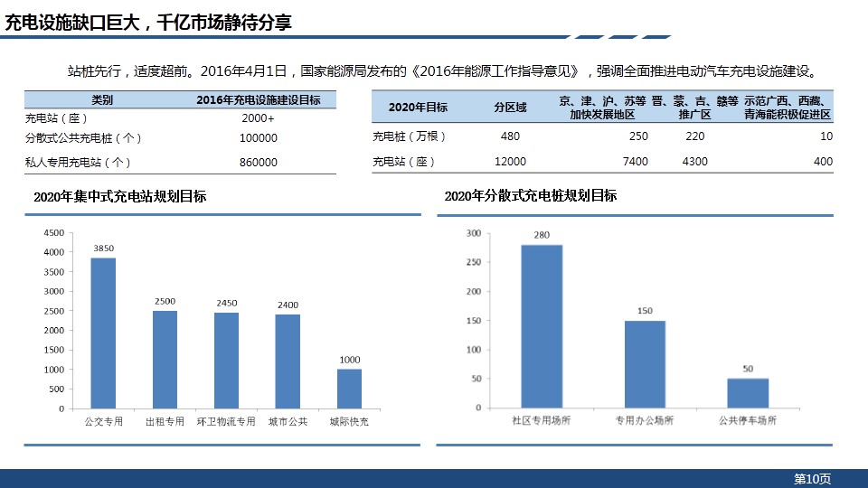The image size is (868, 488).
Task: Click axis category label 出租专用
Action: pos(165,422)
